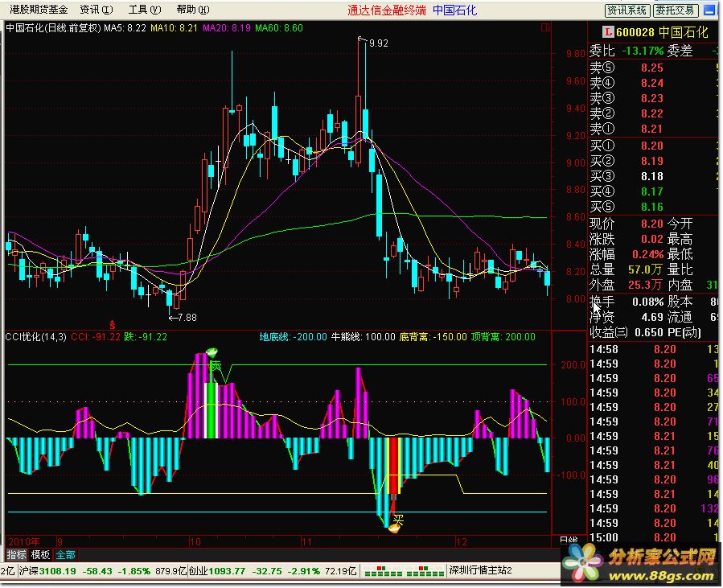Click the red S marker under the candlesticks
Image resolution: width=723 pixels, height=588 pixels.
tap(113, 325)
